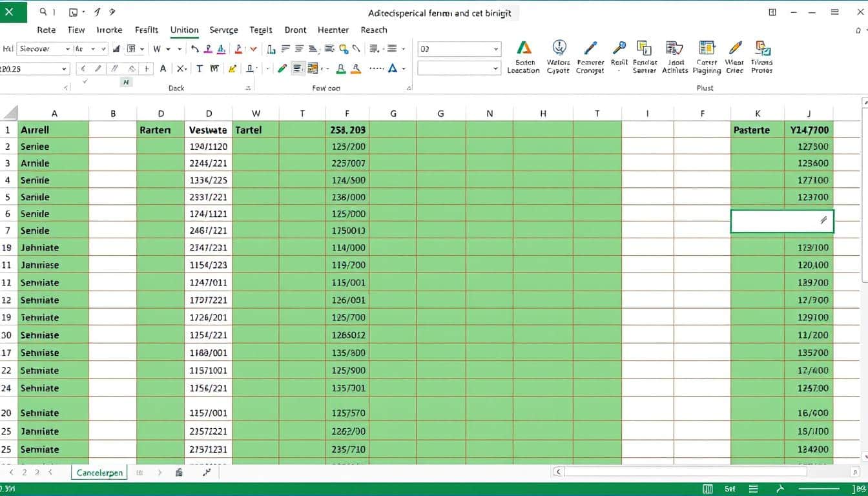Open the Tiew ribbon tab
868x496 pixels.
tap(76, 30)
